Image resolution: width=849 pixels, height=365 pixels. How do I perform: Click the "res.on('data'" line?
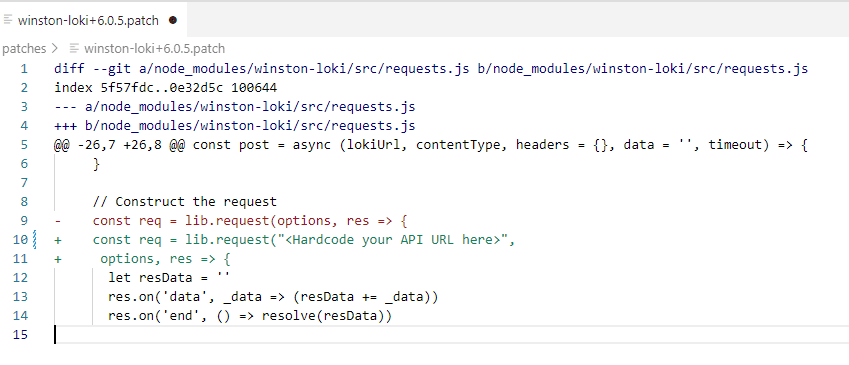point(273,297)
